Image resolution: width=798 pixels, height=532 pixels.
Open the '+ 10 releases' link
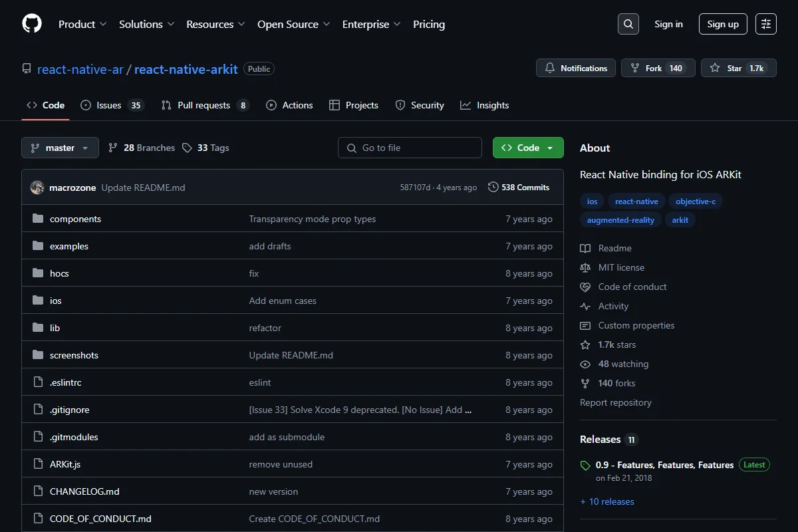click(607, 501)
